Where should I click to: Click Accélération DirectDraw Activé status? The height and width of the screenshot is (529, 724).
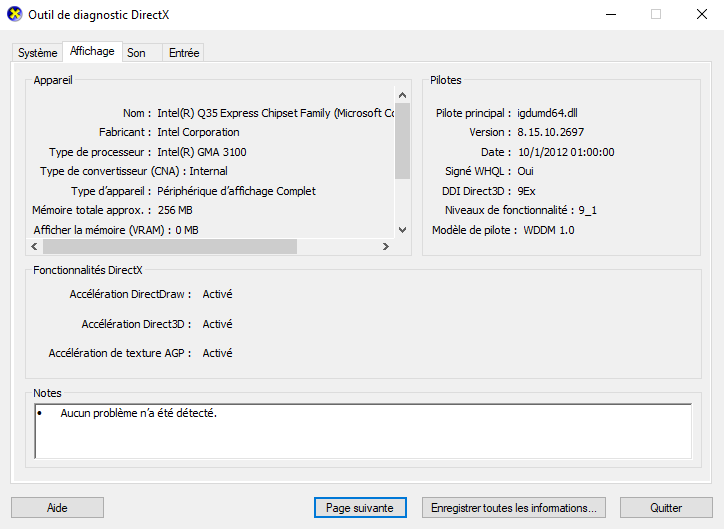217,294
